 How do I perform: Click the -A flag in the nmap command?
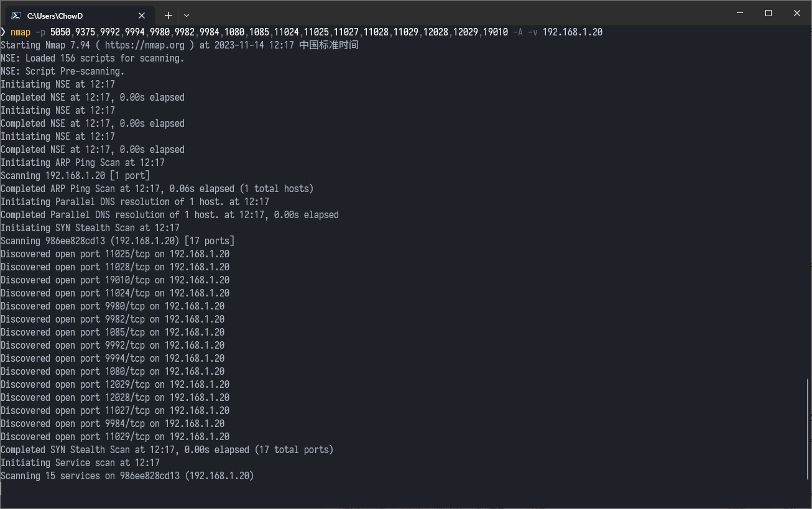(518, 32)
